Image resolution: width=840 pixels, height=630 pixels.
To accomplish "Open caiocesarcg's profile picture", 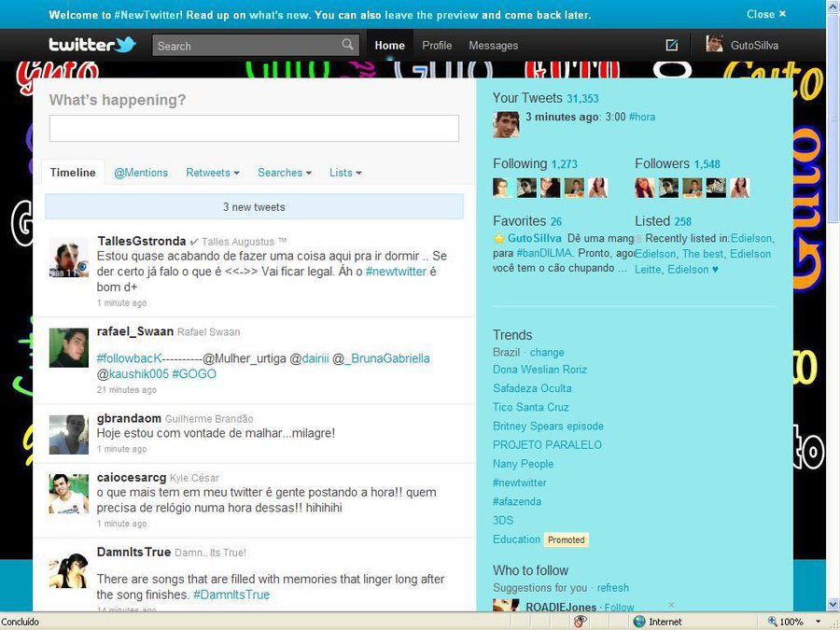I will [68, 494].
